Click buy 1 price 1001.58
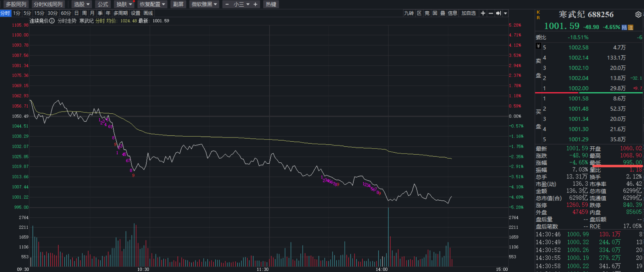The image size is (644, 272). click(x=578, y=99)
